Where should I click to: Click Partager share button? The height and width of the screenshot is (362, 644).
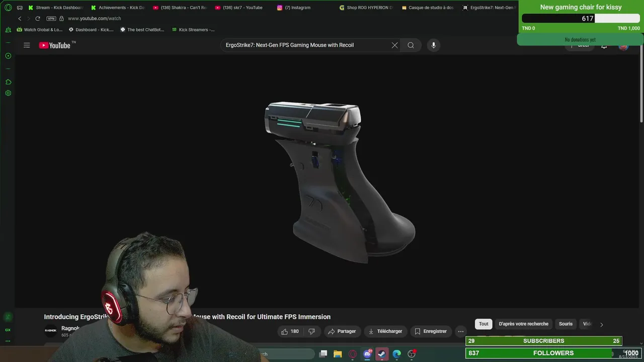tap(343, 331)
